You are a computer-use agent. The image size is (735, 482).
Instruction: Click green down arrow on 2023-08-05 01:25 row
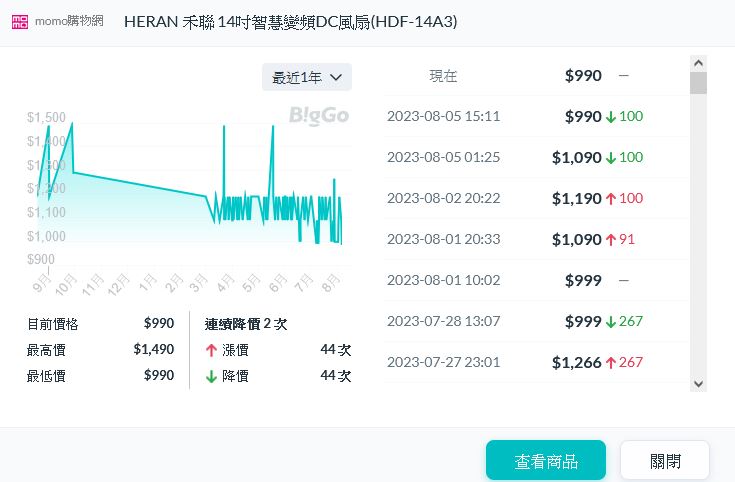point(611,158)
